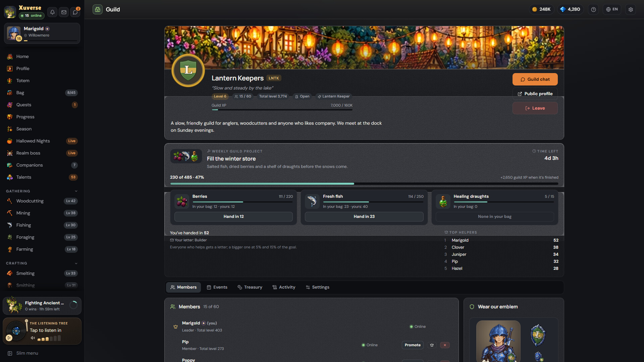
Task: Open the Fishing skill
Action: pos(42,225)
